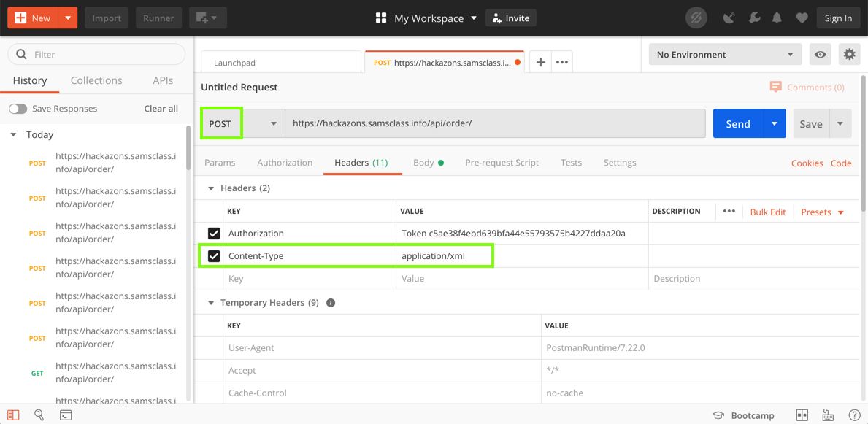Open the Presets dropdown for headers
Viewport: 868px width, 424px height.
tap(822, 212)
